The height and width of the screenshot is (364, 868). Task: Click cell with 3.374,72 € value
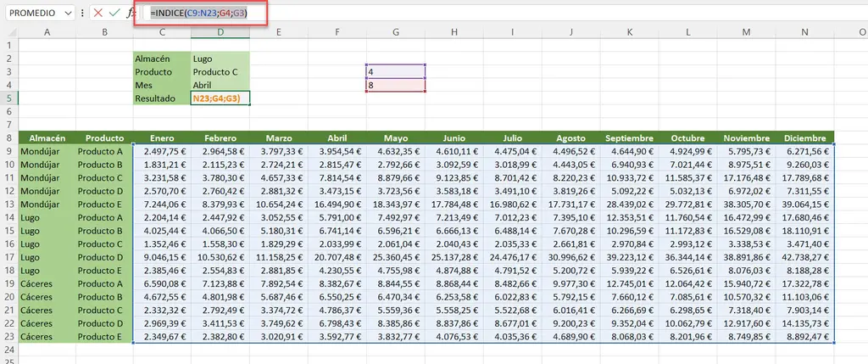[278, 310]
